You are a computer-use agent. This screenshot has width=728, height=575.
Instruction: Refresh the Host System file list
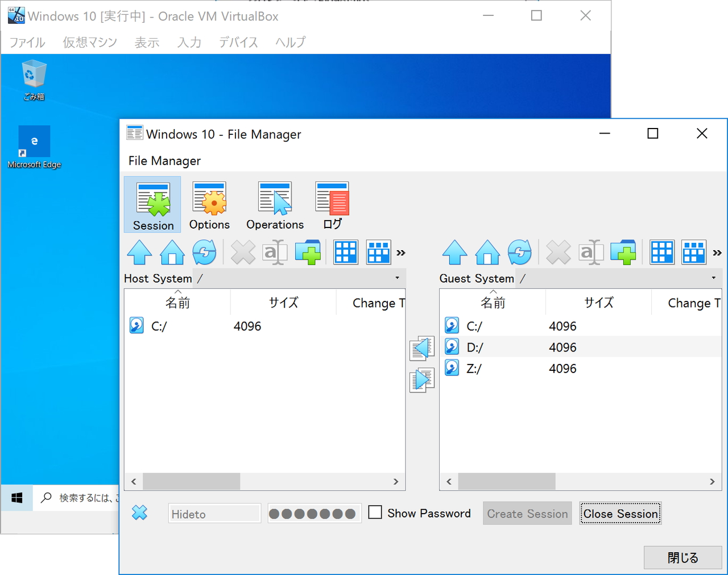(204, 253)
